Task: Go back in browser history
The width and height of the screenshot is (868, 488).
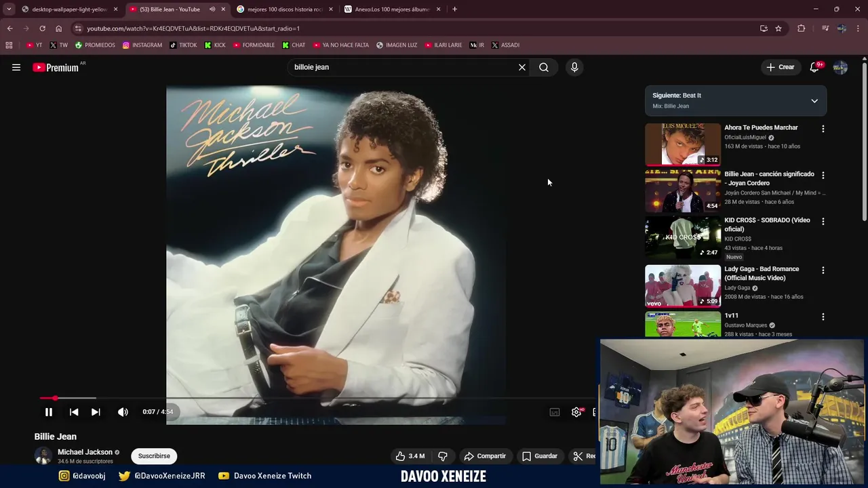Action: pos(10,28)
